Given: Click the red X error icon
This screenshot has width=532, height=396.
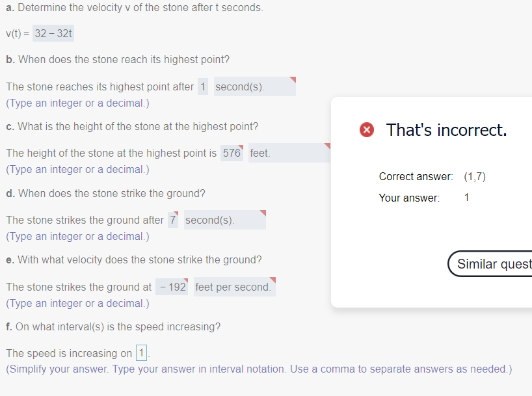Looking at the screenshot, I should 366,130.
